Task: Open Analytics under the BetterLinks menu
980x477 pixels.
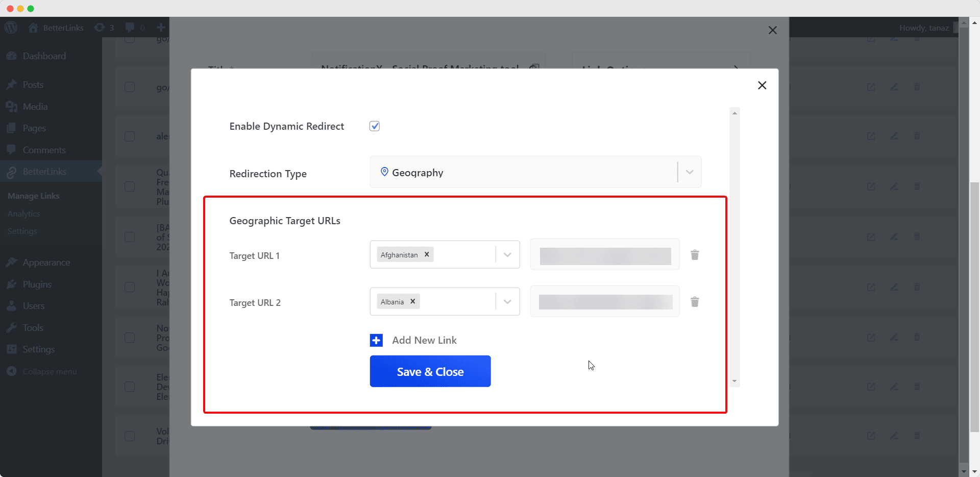Action: (23, 213)
